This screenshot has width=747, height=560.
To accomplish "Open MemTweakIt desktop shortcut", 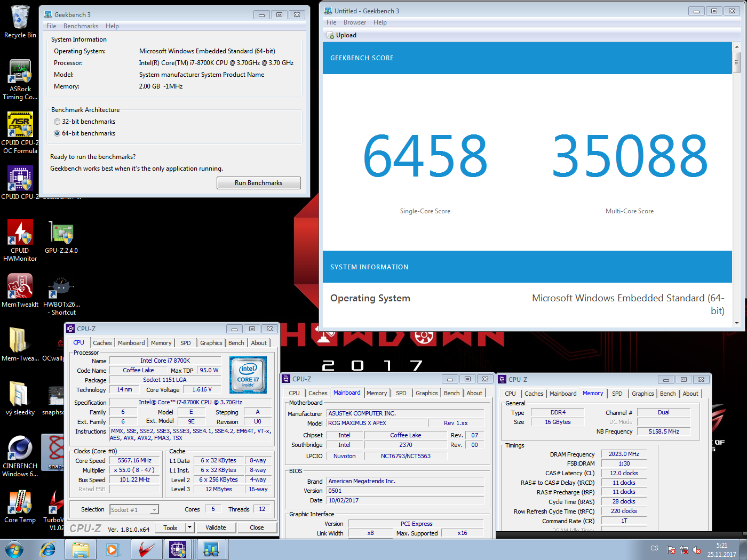I will point(20,291).
